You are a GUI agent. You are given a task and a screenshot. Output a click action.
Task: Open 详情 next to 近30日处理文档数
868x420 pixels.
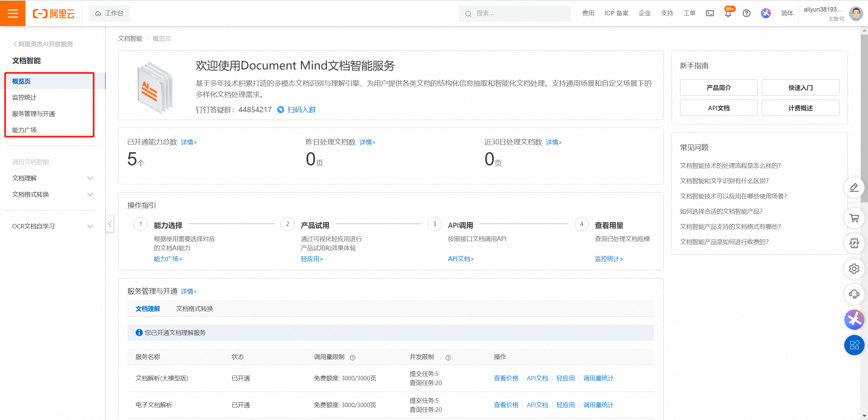(x=554, y=142)
